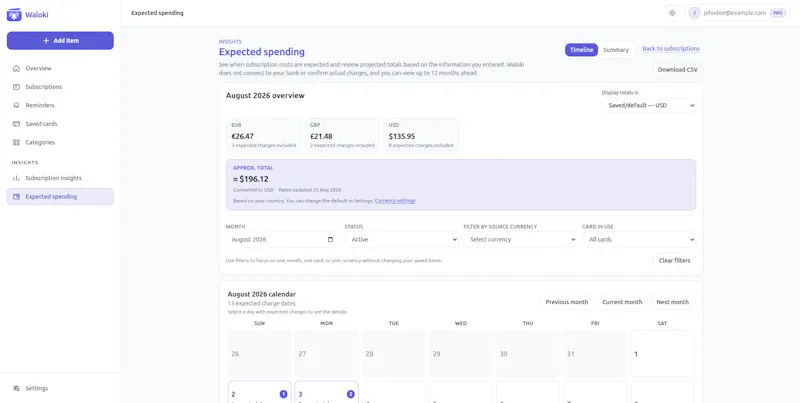Click the Overview home icon
Viewport: 800px width, 403px height.
point(16,68)
